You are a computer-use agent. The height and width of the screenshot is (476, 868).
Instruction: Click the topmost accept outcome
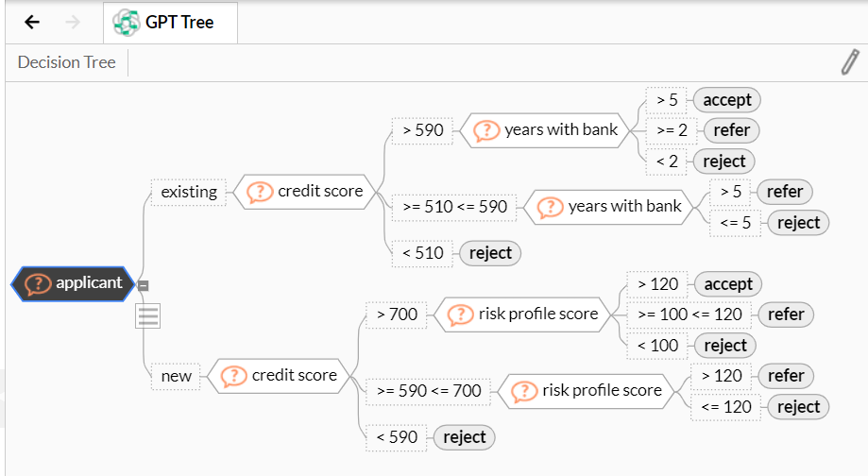click(727, 100)
